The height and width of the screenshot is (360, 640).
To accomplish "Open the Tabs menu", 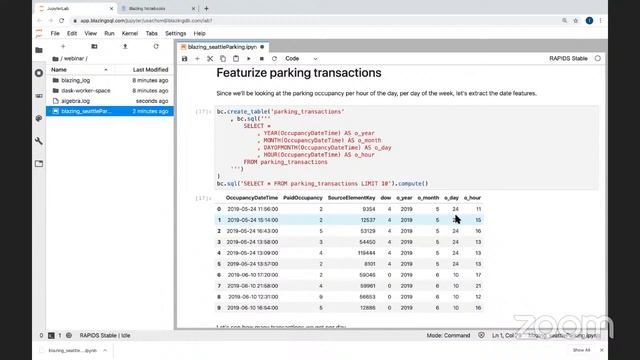I will point(151,33).
